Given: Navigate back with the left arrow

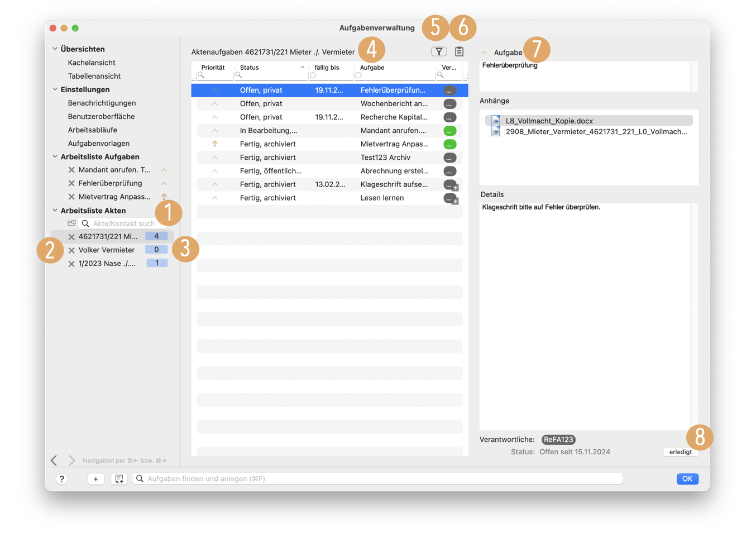Looking at the screenshot, I should point(54,460).
